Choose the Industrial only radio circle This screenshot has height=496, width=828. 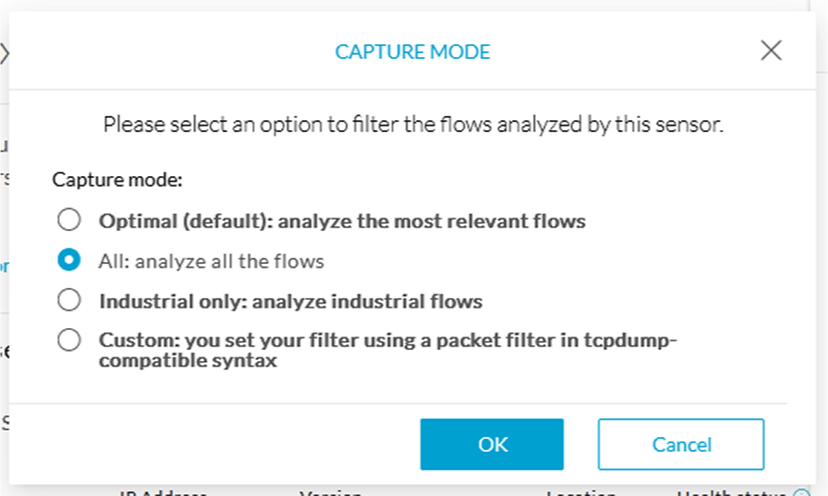pos(69,300)
